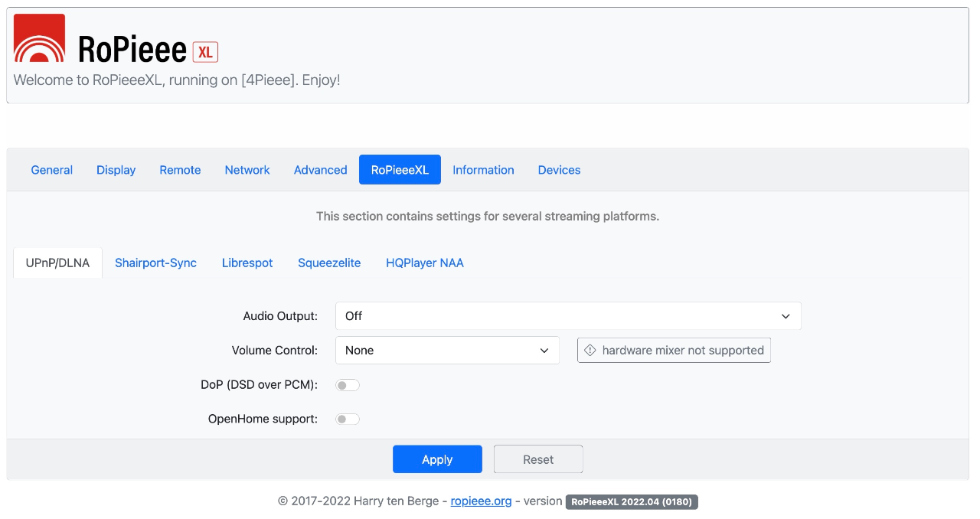This screenshot has height=519, width=980.
Task: Toggle the DoP (DSD over PCM) switch
Action: tap(348, 385)
